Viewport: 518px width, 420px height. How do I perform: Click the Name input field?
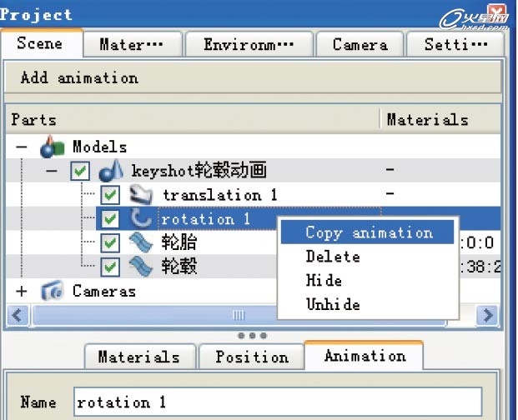coord(278,402)
